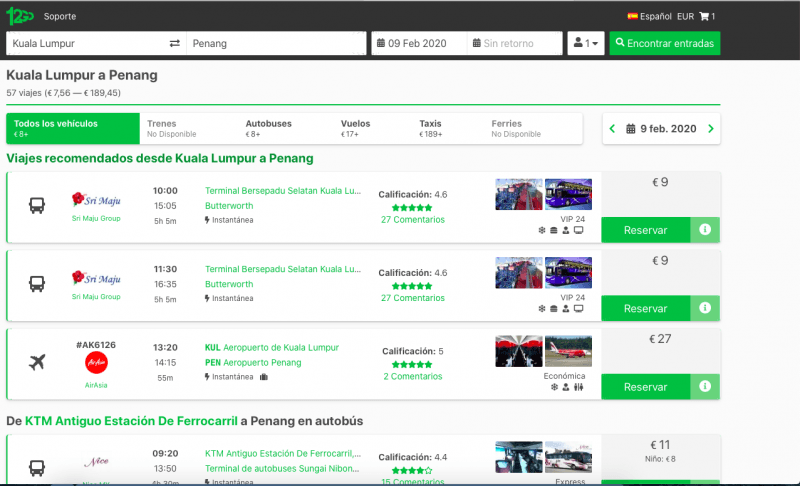Image resolution: width=800 pixels, height=486 pixels.
Task: Open the EUR currency selector
Action: (x=685, y=16)
